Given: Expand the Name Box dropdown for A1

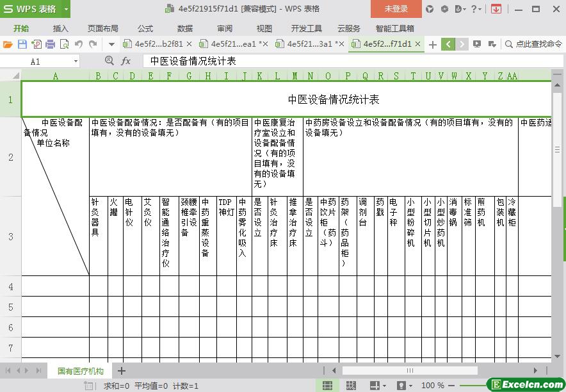Looking at the screenshot, I should pyautogui.click(x=76, y=61).
